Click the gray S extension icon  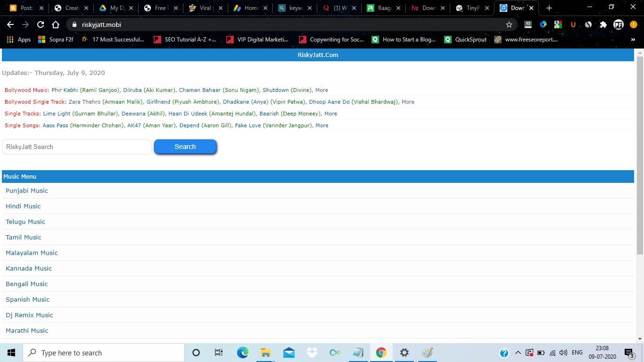click(x=588, y=25)
